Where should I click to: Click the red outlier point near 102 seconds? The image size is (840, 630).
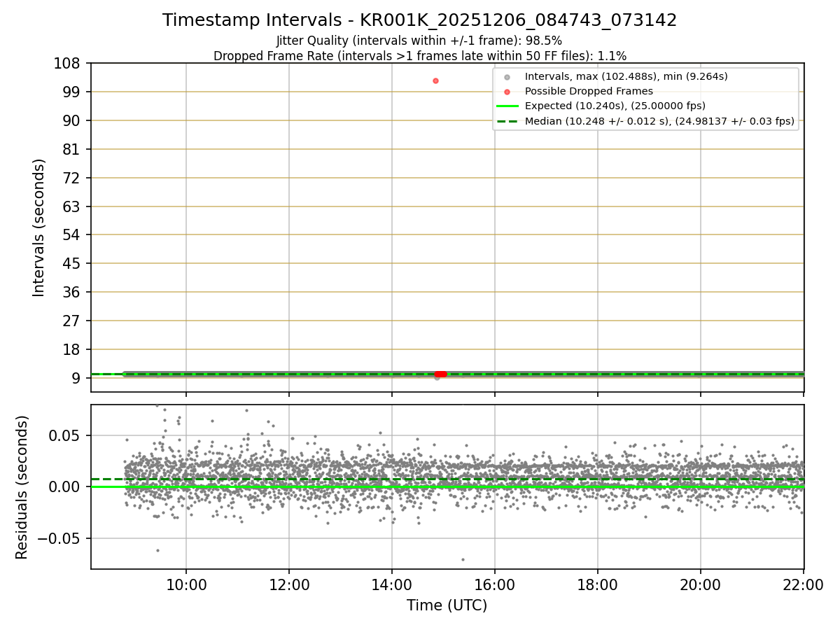[x=435, y=80]
